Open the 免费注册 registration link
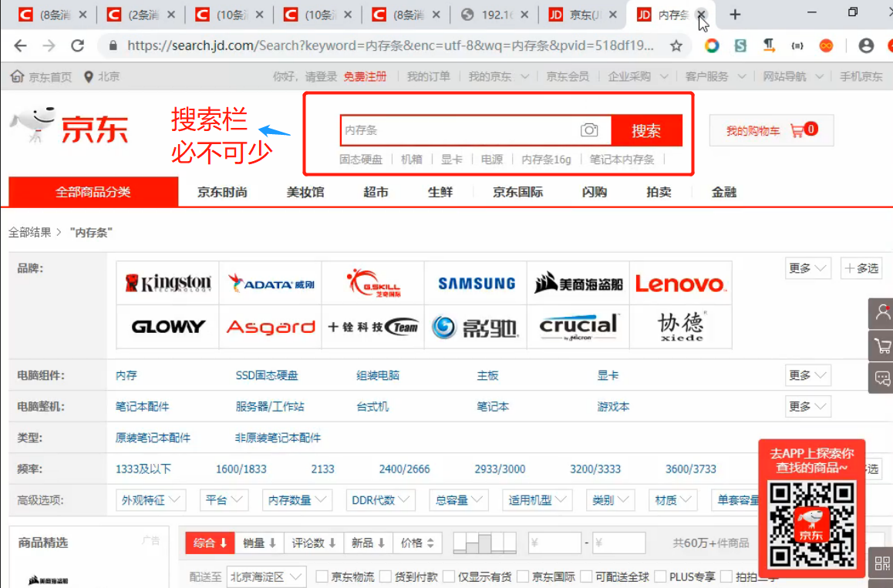Viewport: 893px width, 588px height. click(x=366, y=76)
